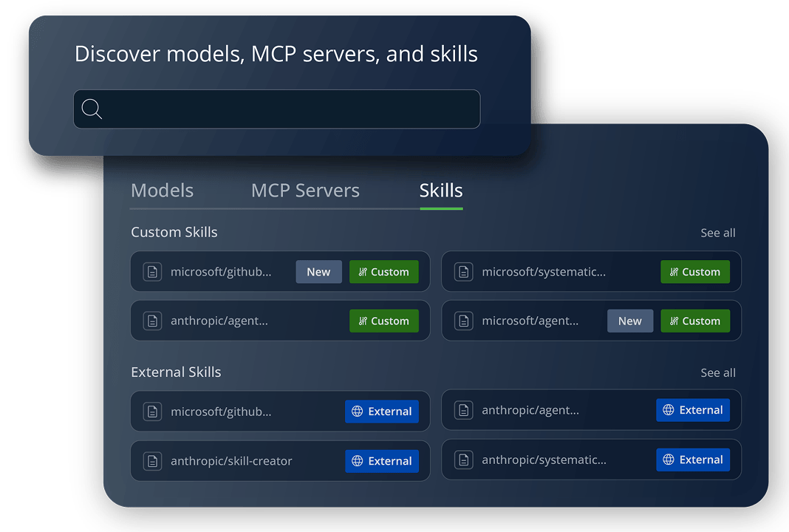
Task: Open skill name microsoft/agent...
Action: click(x=530, y=321)
